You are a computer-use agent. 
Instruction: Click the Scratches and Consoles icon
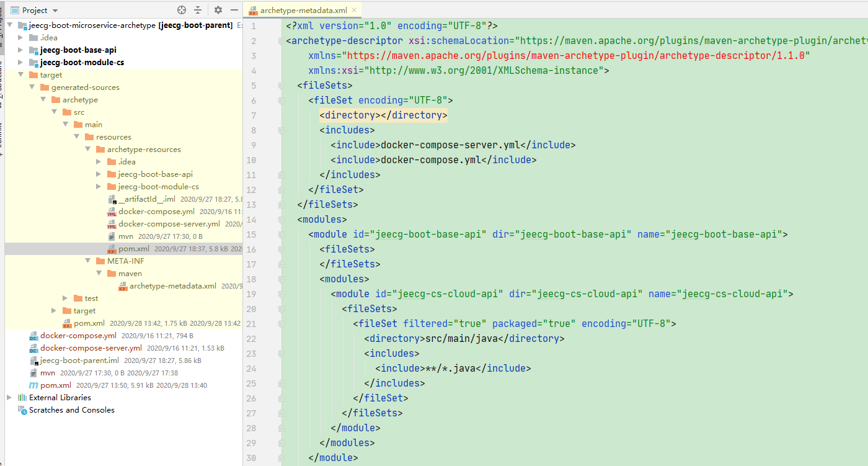point(23,410)
